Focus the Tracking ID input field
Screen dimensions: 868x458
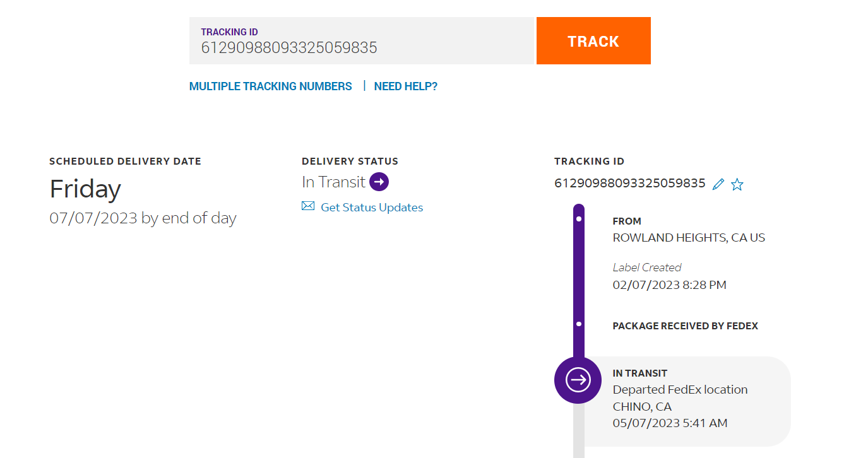(x=361, y=47)
